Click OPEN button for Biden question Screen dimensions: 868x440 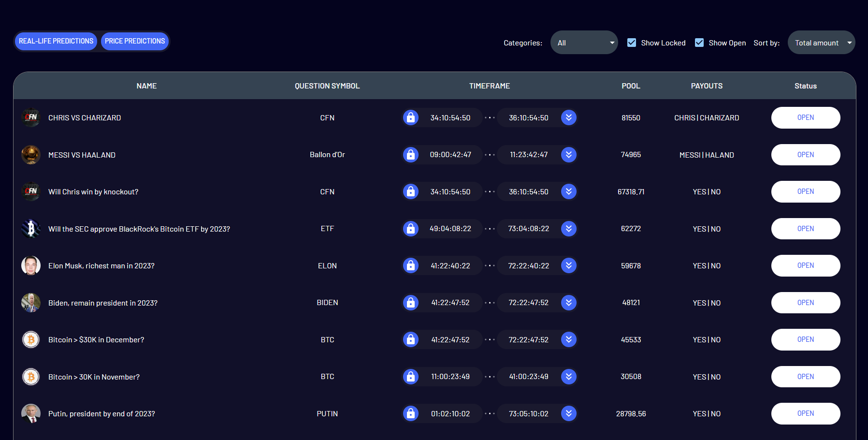coord(806,303)
